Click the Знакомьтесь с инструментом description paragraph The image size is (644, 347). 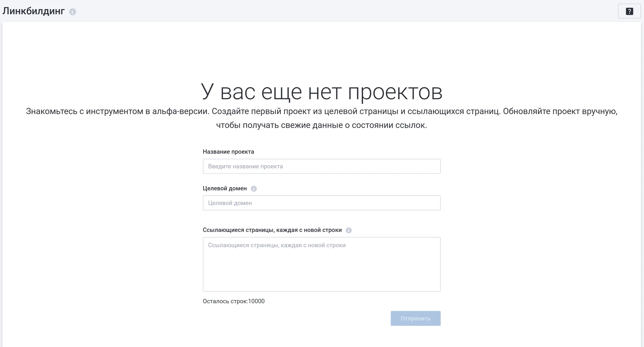(321, 118)
